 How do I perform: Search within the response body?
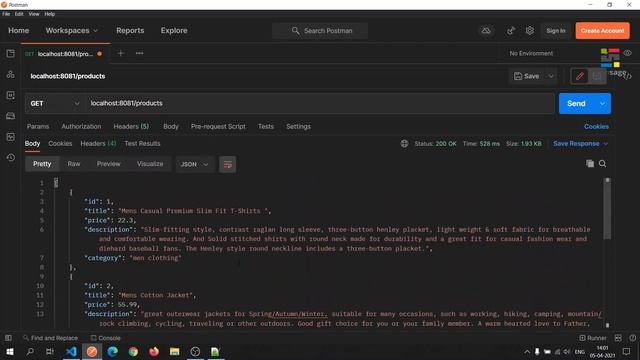(602, 164)
